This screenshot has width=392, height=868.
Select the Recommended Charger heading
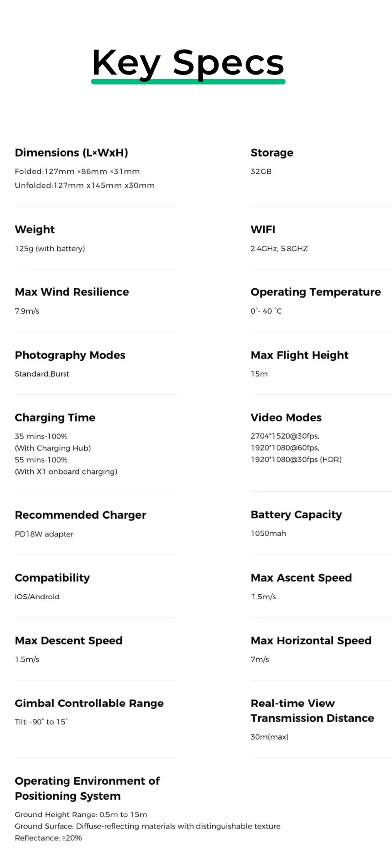pos(80,515)
